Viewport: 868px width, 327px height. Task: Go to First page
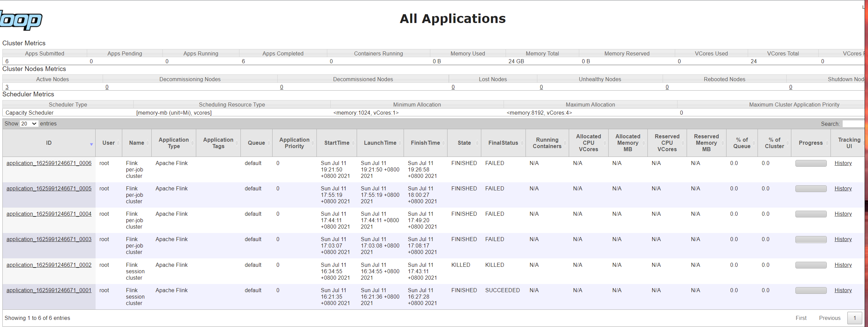pos(801,318)
